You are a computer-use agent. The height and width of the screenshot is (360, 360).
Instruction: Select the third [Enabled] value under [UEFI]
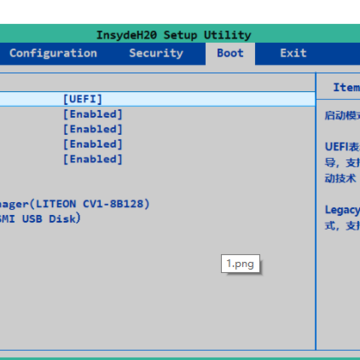pos(93,144)
